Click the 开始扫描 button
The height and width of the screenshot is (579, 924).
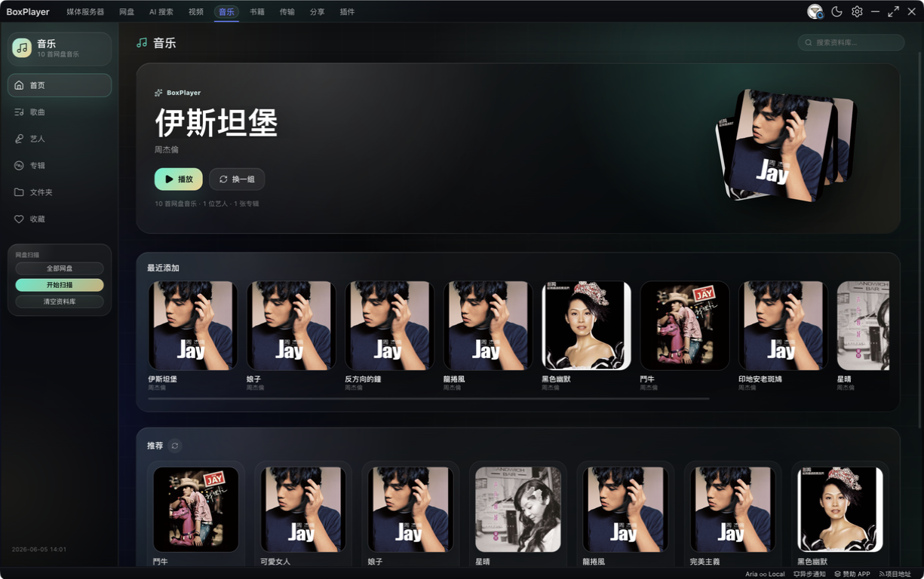coord(60,285)
